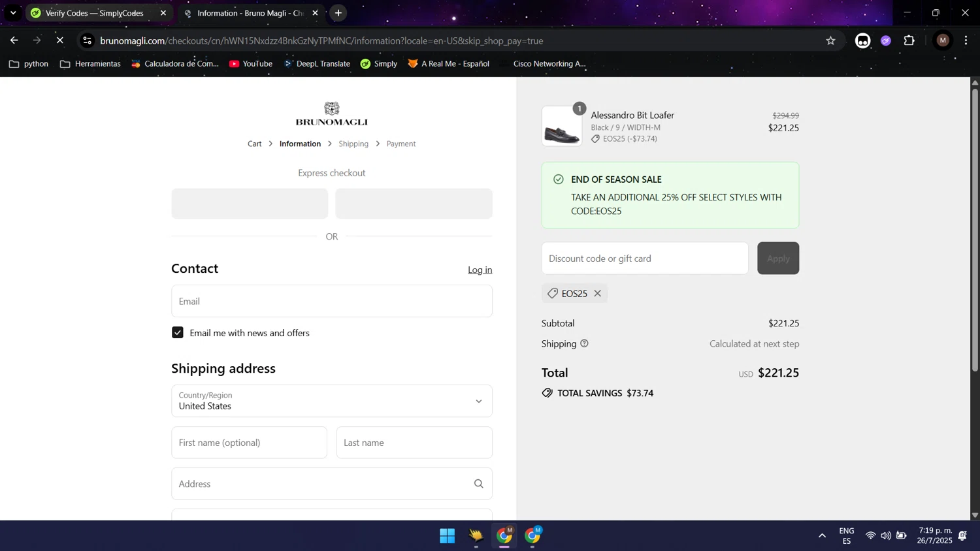The image size is (980, 551).
Task: Go to Cart breadcrumb
Action: (x=255, y=144)
